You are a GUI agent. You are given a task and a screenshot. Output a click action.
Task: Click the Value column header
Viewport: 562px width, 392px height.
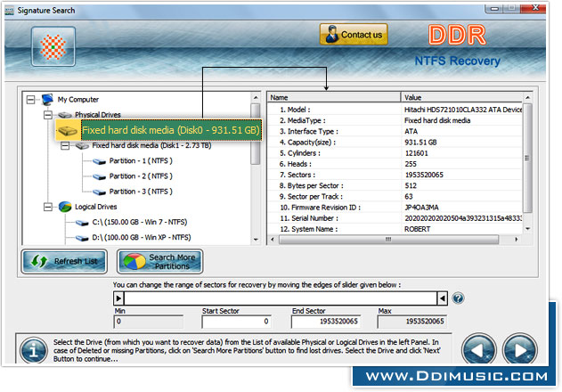point(461,97)
